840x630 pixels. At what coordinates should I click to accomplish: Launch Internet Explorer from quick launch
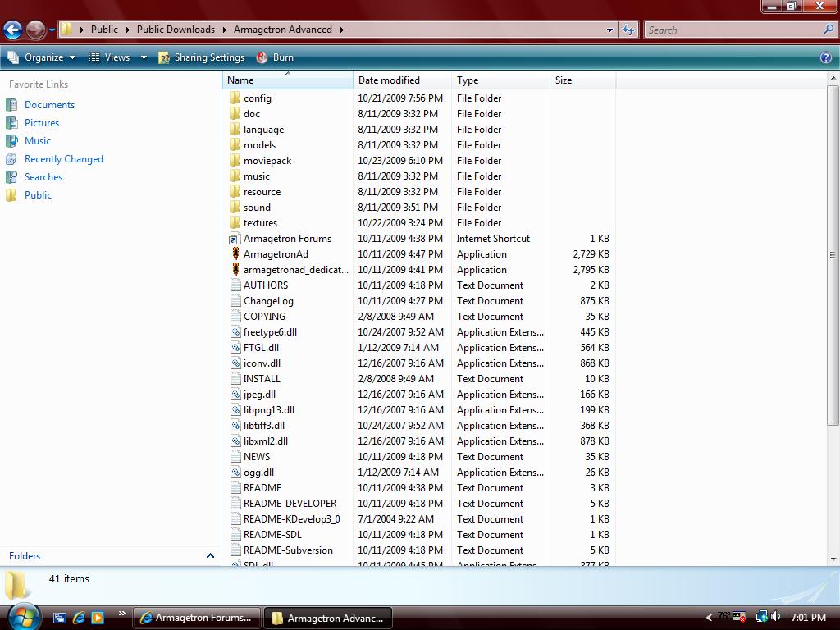tap(79, 618)
